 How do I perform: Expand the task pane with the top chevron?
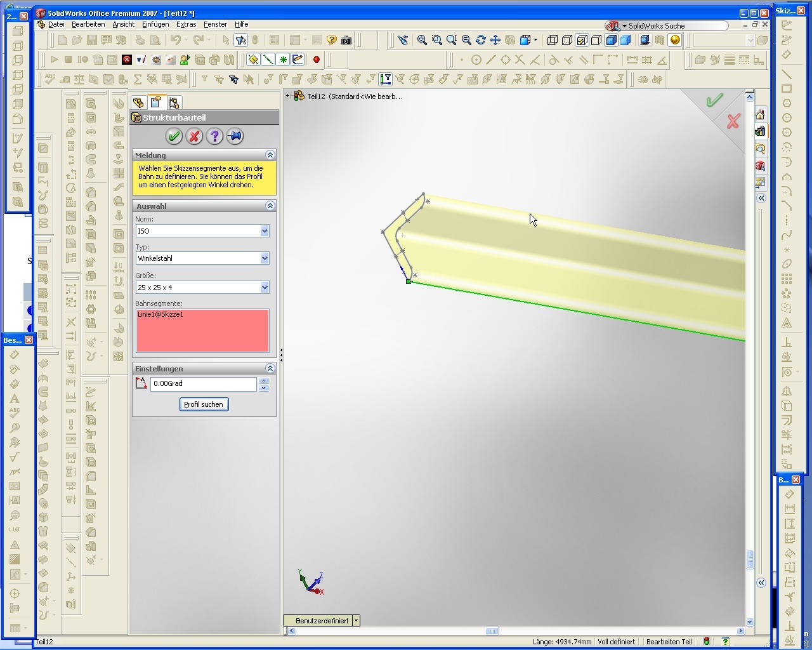[761, 198]
